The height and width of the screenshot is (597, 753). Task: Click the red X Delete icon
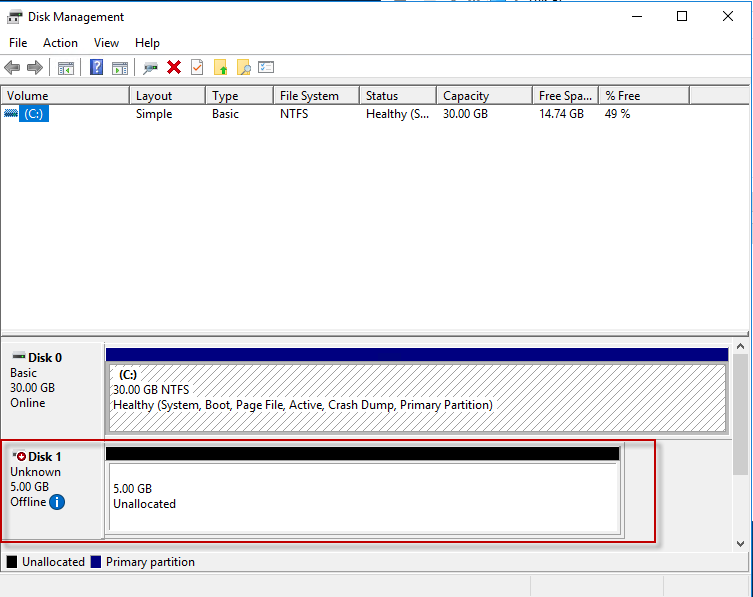(174, 67)
